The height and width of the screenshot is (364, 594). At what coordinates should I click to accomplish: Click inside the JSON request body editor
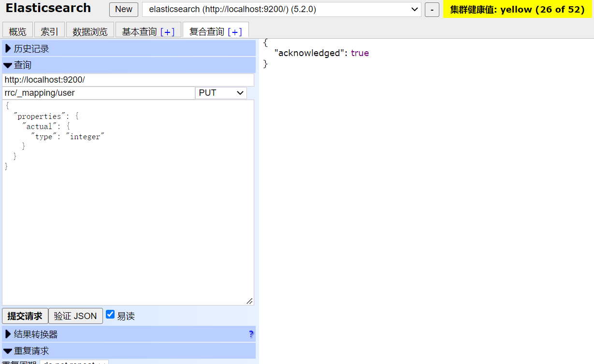click(128, 203)
